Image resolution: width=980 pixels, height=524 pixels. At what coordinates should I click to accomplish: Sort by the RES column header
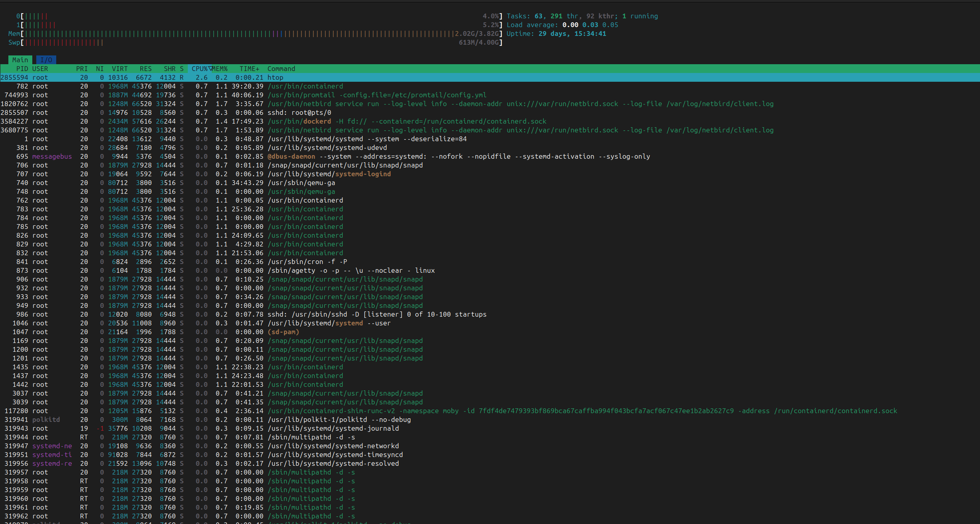pyautogui.click(x=146, y=69)
